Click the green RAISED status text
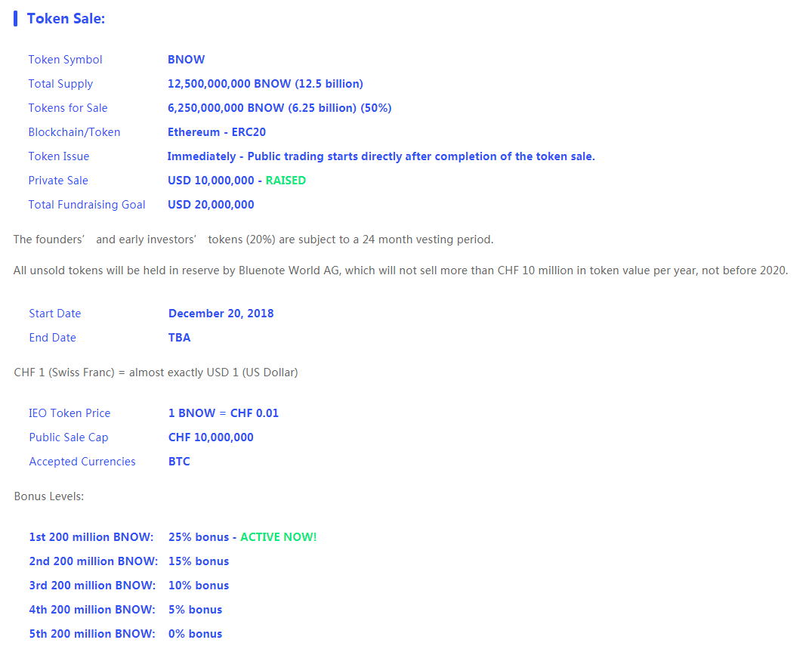This screenshot has width=812, height=646. (286, 181)
